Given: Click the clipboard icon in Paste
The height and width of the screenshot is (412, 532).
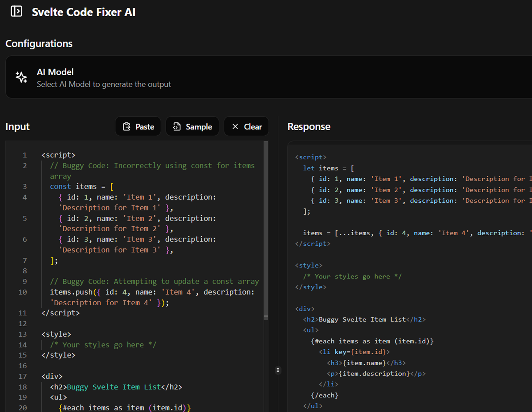Looking at the screenshot, I should [x=127, y=127].
